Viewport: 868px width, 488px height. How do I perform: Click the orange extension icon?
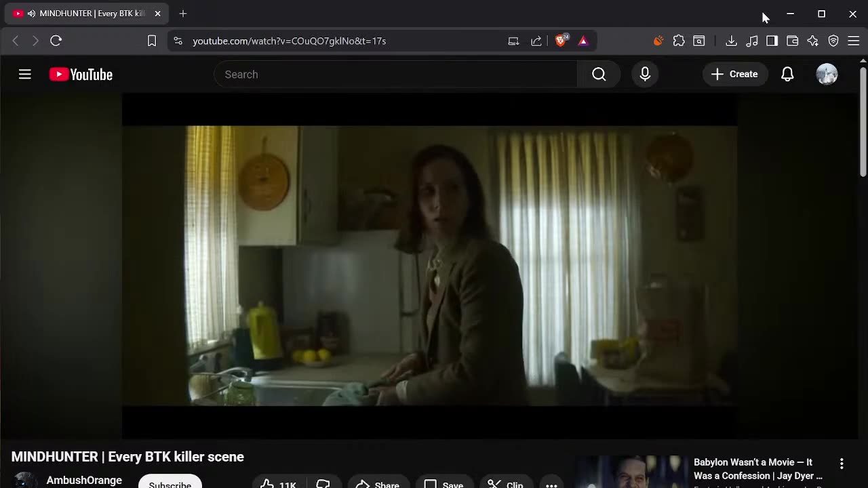[x=658, y=41]
